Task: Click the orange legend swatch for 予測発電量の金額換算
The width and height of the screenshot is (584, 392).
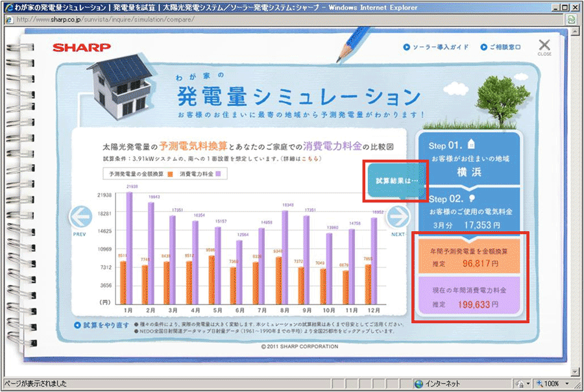Action: pos(169,175)
